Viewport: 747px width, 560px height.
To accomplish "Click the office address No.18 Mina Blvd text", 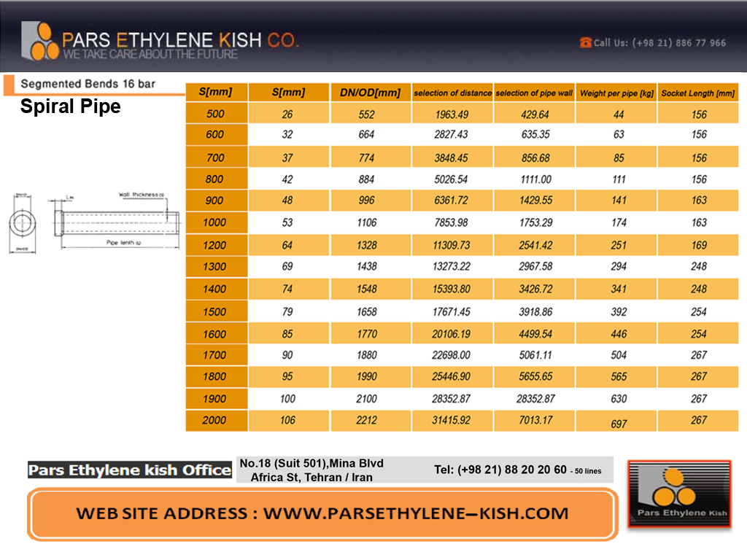I will (x=312, y=470).
